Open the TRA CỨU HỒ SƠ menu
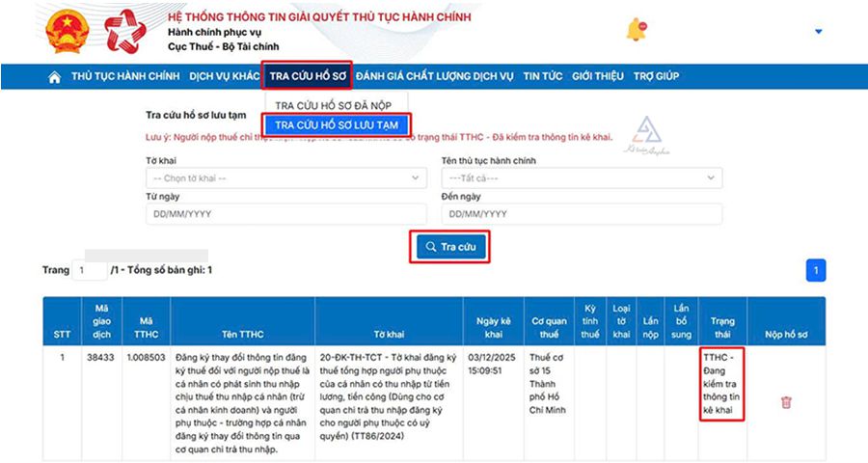The width and height of the screenshot is (868, 463). 309,77
